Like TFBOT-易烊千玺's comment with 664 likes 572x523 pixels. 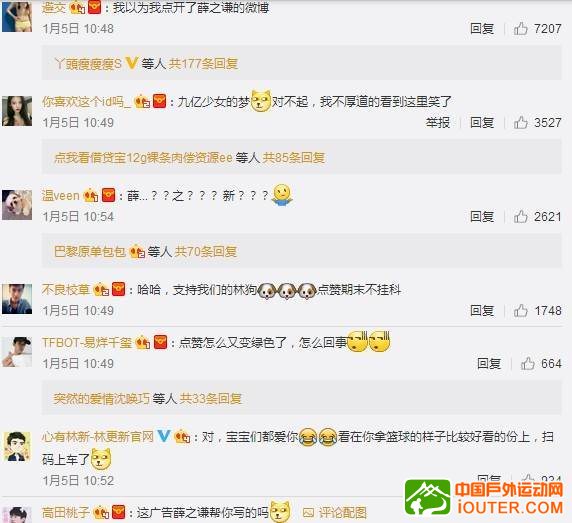click(527, 363)
